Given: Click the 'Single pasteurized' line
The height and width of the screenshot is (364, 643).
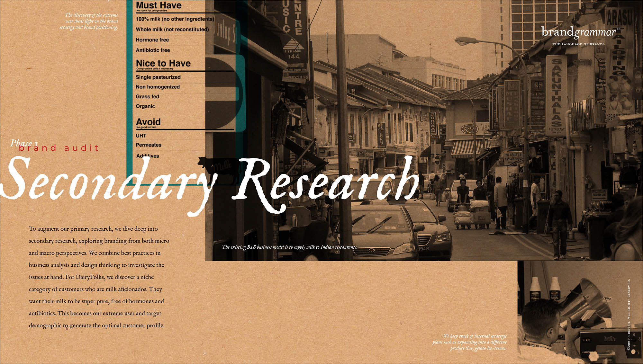Looking at the screenshot, I should pos(158,77).
